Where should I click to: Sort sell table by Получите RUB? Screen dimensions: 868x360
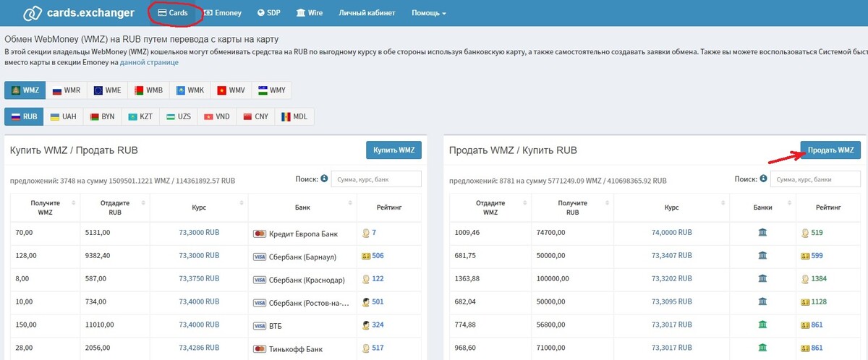tap(572, 207)
